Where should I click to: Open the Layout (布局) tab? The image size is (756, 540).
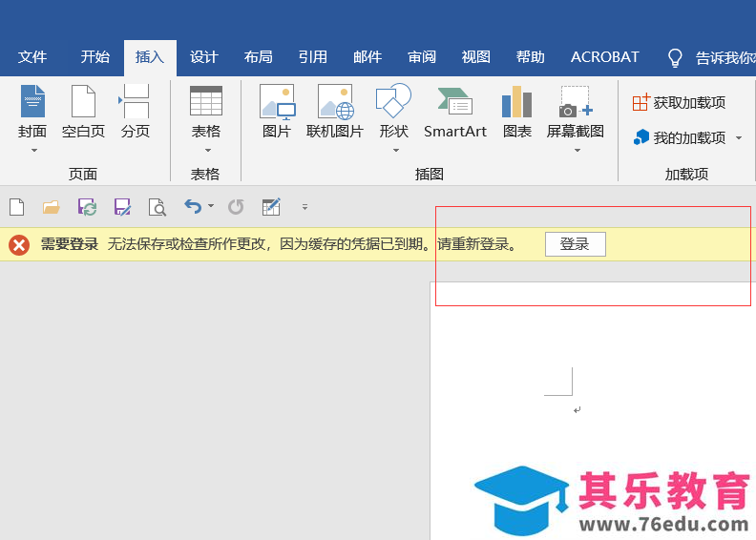259,57
